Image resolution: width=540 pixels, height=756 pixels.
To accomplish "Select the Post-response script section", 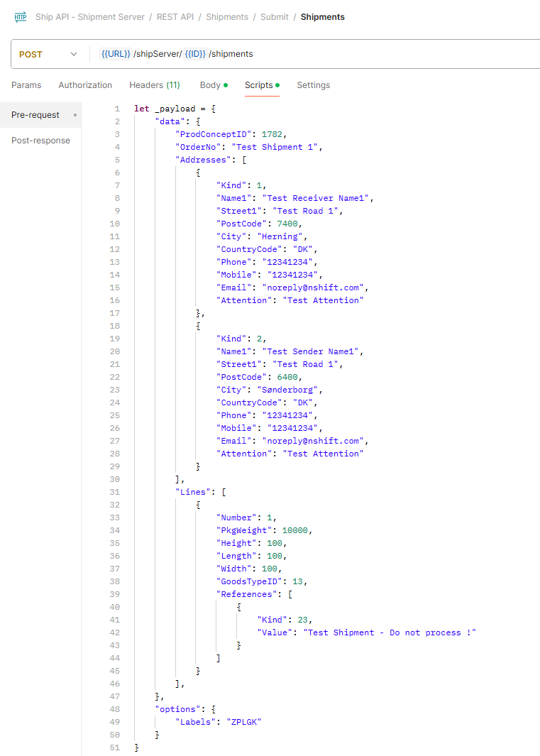I will [40, 141].
